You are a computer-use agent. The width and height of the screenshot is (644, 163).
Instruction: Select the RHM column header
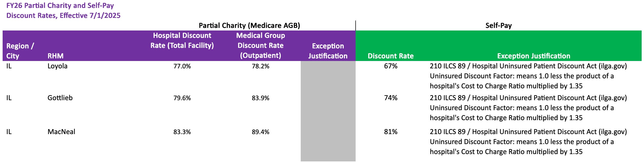55,56
